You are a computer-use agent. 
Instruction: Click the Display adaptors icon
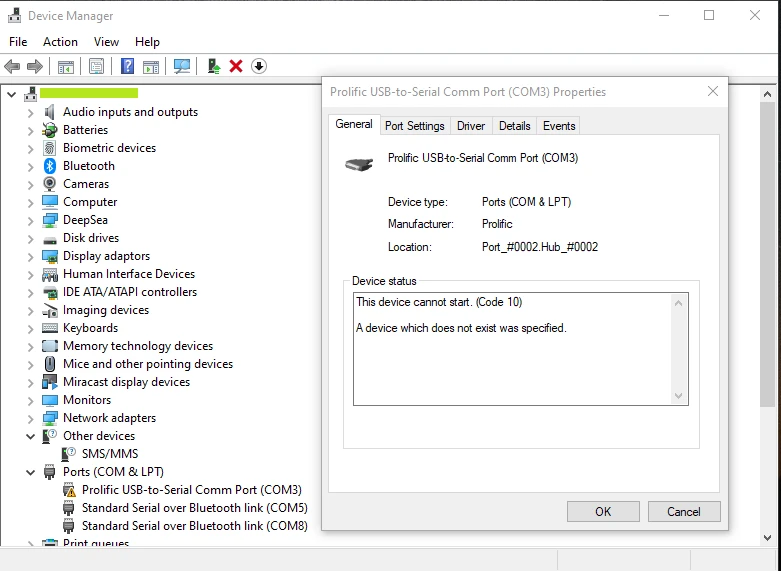point(50,256)
